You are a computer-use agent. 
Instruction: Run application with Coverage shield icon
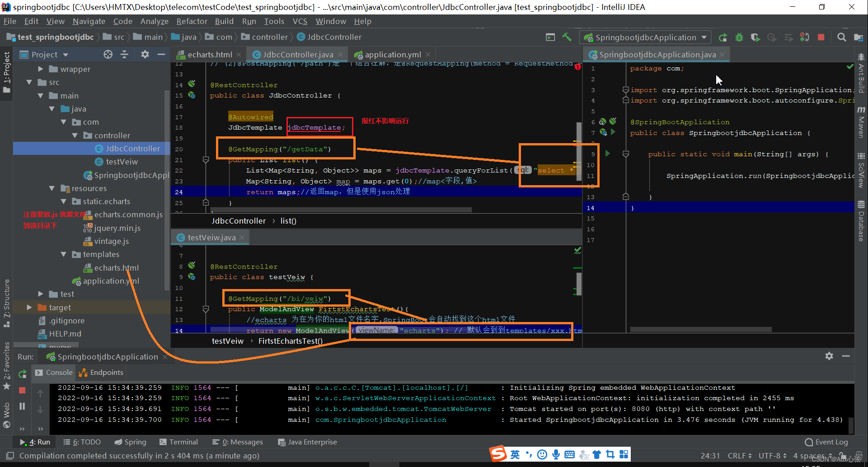[x=755, y=37]
